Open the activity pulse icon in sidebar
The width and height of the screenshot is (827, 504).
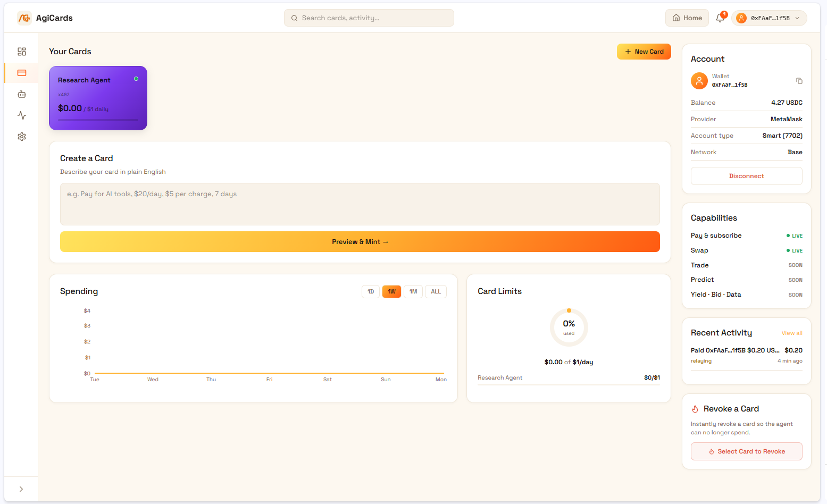22,115
